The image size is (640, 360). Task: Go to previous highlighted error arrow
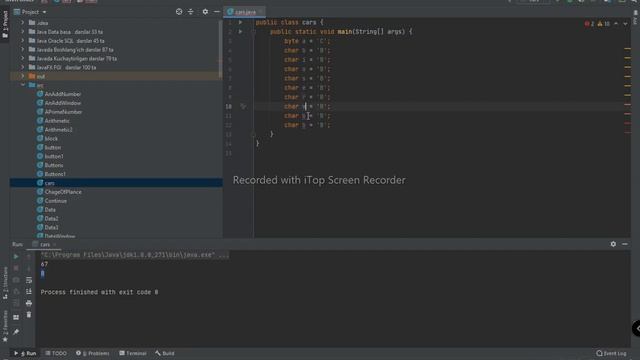point(616,24)
